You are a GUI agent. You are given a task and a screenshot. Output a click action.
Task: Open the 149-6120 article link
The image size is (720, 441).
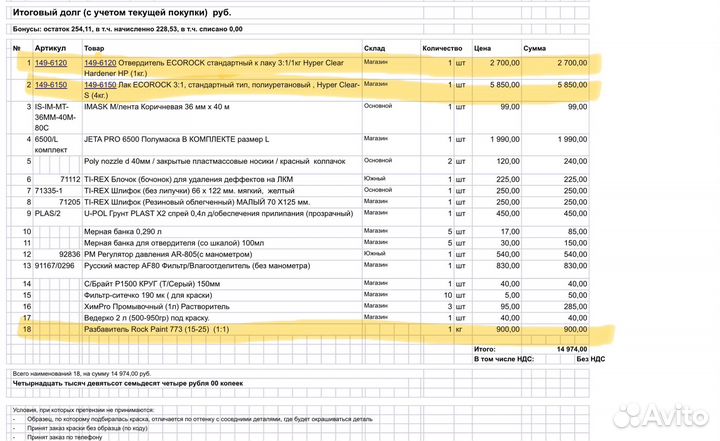50,63
